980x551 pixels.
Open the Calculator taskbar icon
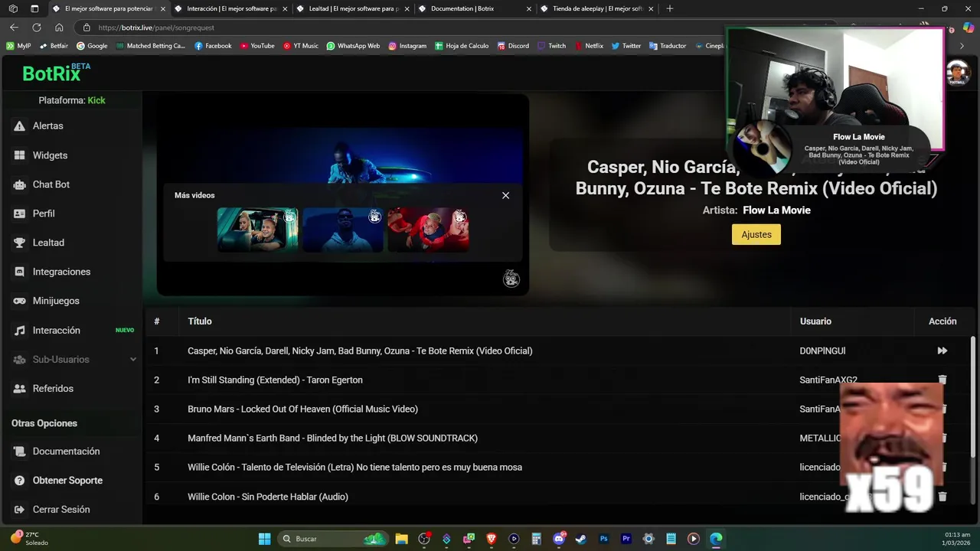tap(537, 539)
